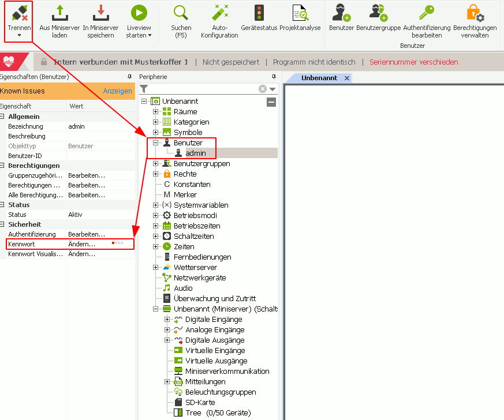Viewport: 504px width, 420px height.
Task: Select SD-Karte in the tree
Action: click(200, 402)
